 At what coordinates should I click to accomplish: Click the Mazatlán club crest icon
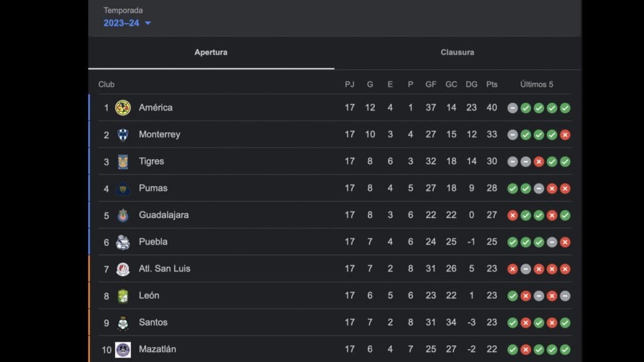click(123, 349)
